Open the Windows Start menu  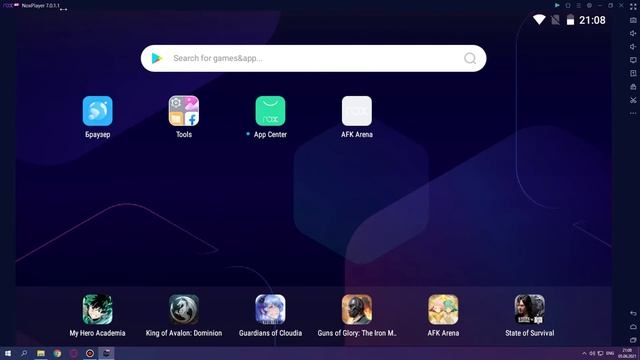click(8, 353)
